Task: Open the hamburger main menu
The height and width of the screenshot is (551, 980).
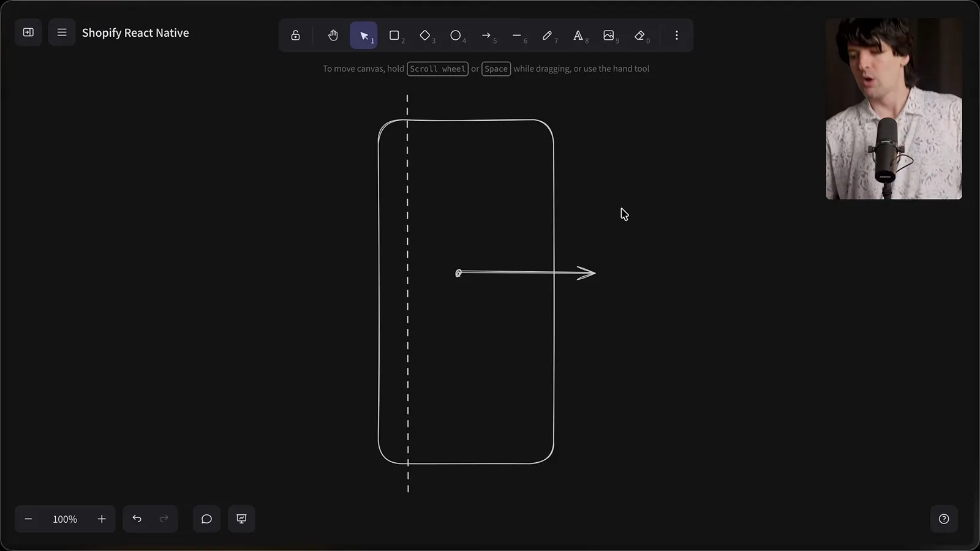Action: pyautogui.click(x=62, y=32)
